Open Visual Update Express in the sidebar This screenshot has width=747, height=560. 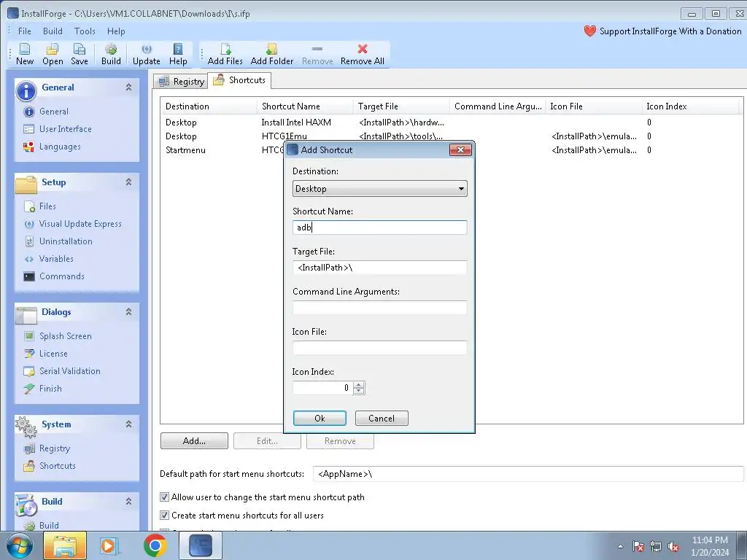[x=72, y=224]
